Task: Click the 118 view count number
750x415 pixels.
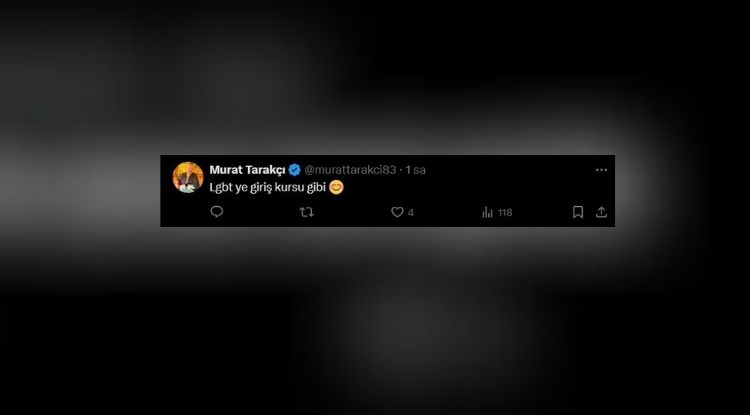Action: (505, 213)
